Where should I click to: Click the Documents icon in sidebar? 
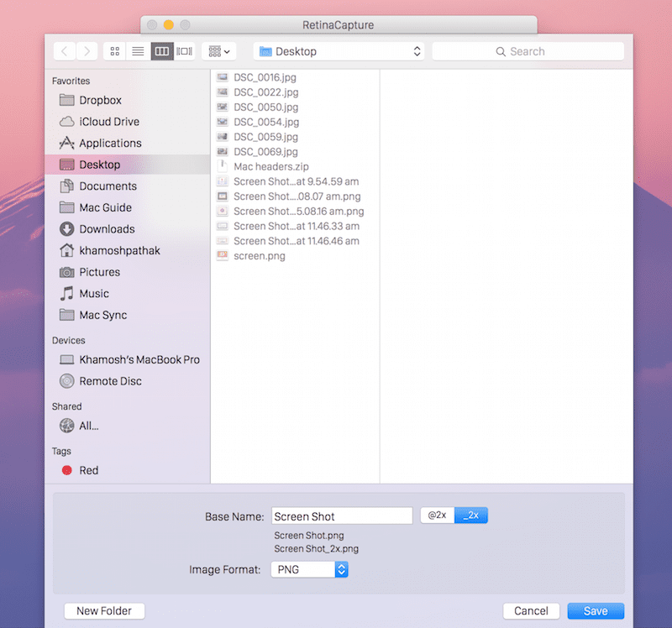[66, 186]
